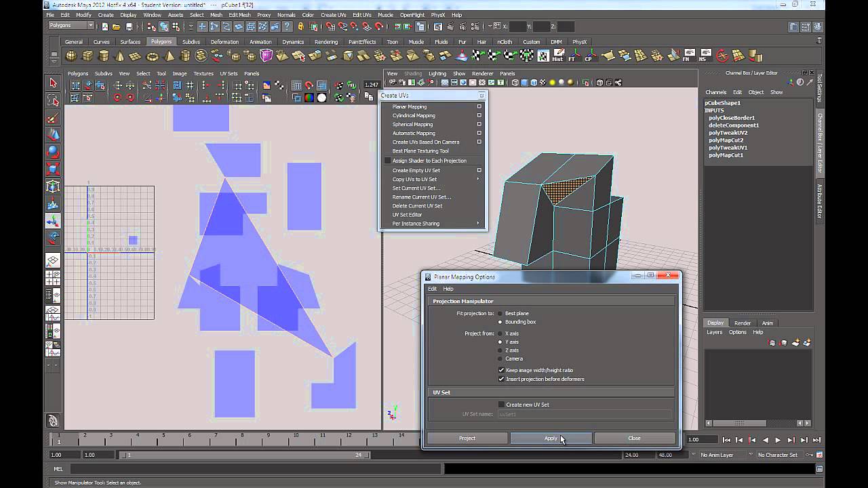Select the Scale tool red cube icon

pos(53,169)
